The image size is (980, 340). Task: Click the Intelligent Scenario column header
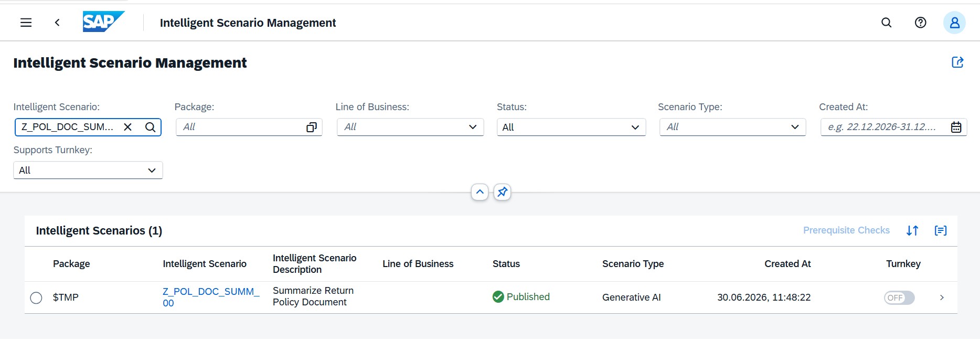(205, 264)
